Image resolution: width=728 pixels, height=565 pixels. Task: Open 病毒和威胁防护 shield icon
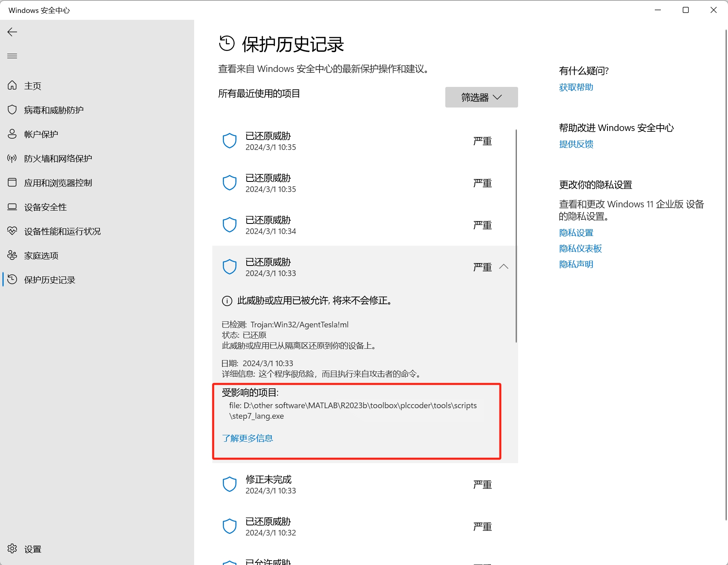(12, 110)
